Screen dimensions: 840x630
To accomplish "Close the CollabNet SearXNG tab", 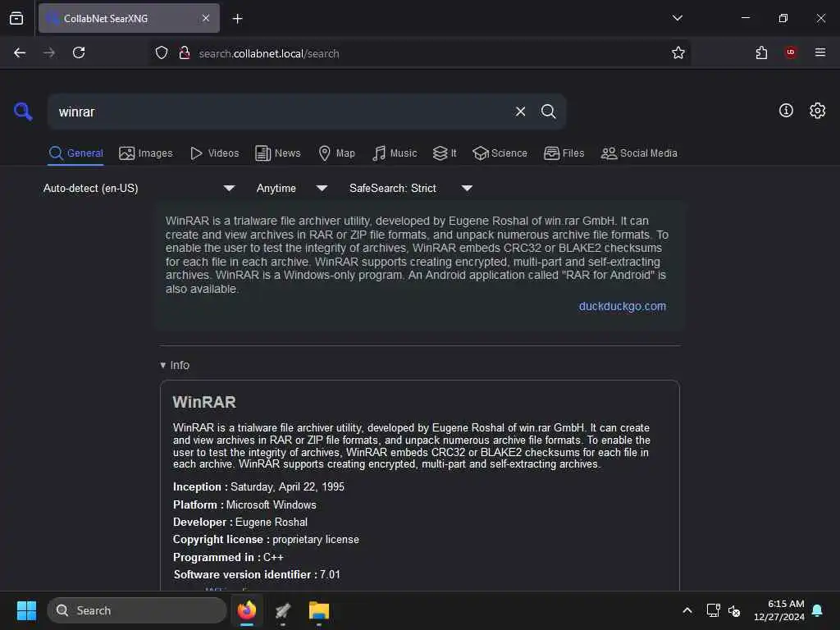I will pyautogui.click(x=206, y=18).
